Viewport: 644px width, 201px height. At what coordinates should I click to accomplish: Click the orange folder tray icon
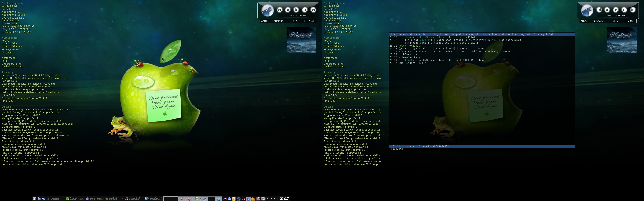pyautogui.click(x=253, y=199)
